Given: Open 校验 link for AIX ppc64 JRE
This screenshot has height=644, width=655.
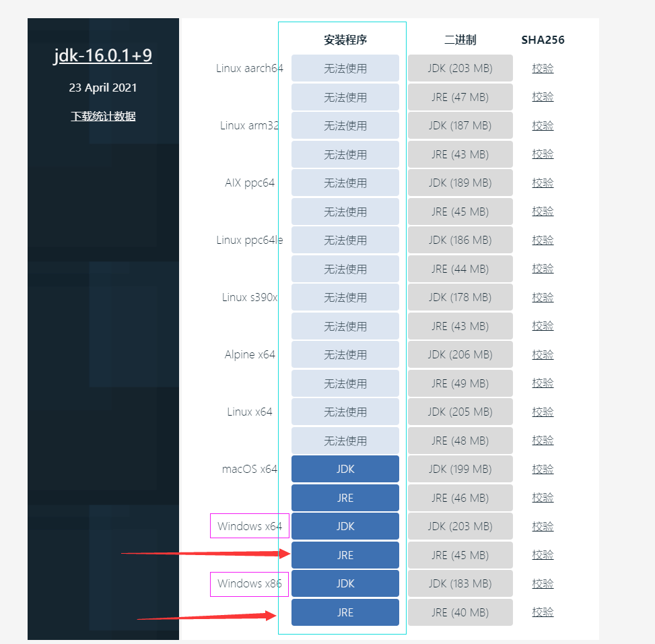Looking at the screenshot, I should point(543,212).
